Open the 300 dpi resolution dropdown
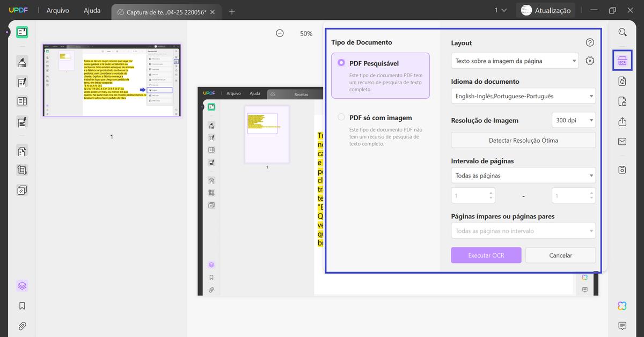644x337 pixels. click(573, 120)
